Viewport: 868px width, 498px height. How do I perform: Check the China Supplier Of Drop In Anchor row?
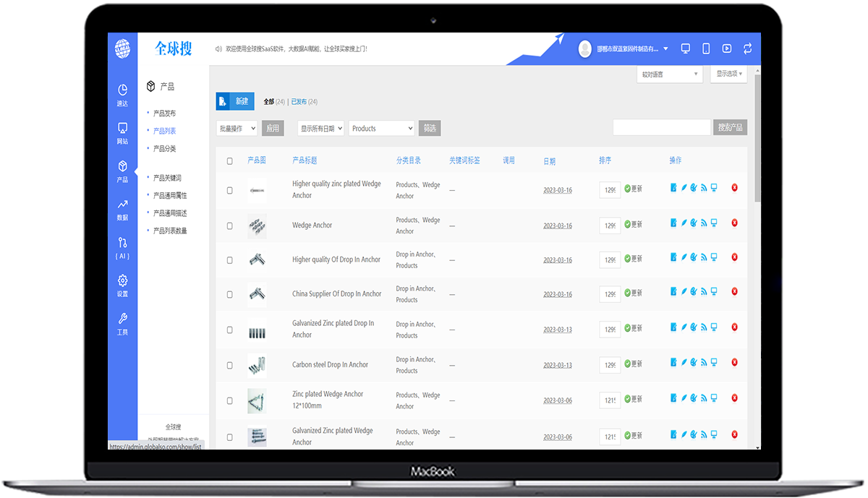click(230, 294)
